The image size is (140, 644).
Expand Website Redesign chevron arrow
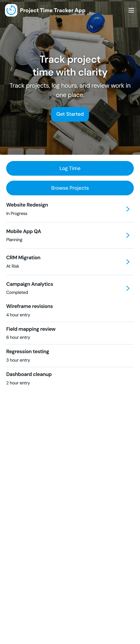click(128, 209)
